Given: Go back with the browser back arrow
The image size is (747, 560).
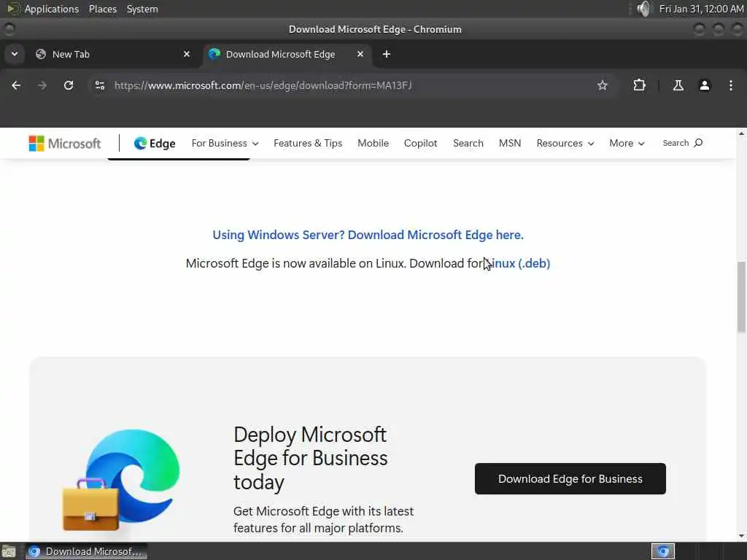Looking at the screenshot, I should tap(16, 85).
